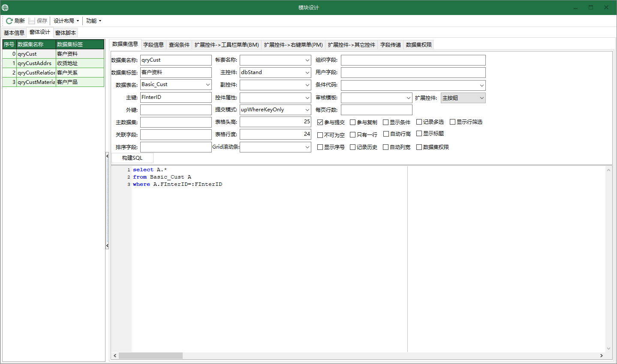Expand the Grid滚动条 dropdown
Viewport: 617px width, 364px height.
307,147
